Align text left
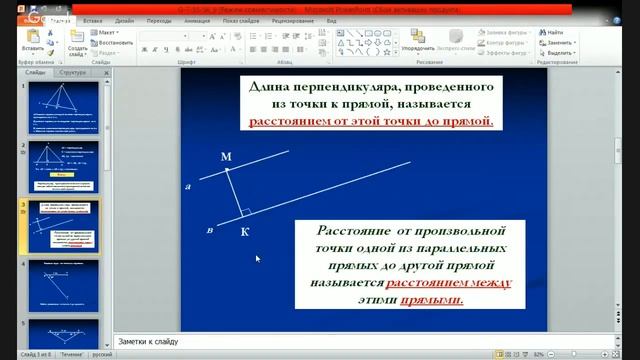This screenshot has width=640, height=360. coord(253,50)
